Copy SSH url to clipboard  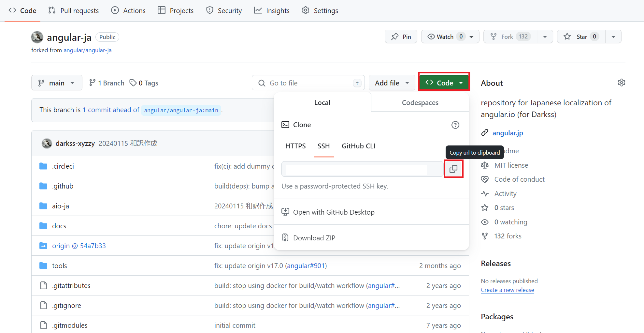[x=453, y=169]
